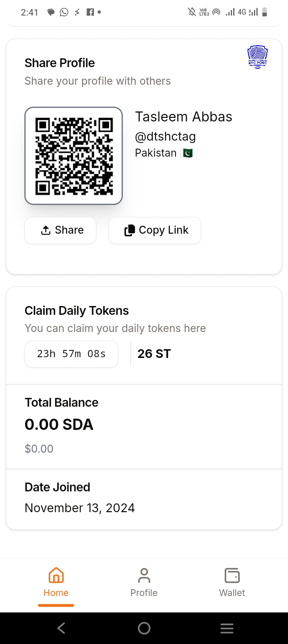Open Profile via the person icon
The width and height of the screenshot is (288, 644).
tap(144, 576)
